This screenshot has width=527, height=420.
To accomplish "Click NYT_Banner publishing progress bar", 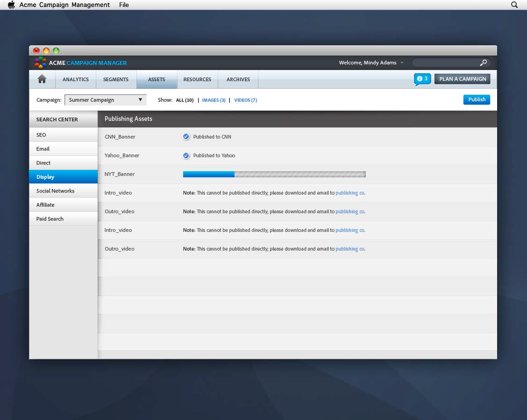I will pos(274,174).
